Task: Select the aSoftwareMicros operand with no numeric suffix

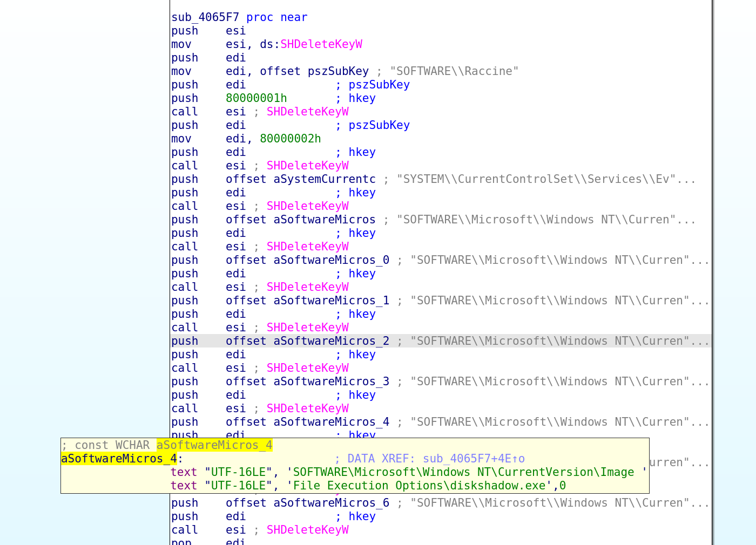Action: [x=325, y=220]
